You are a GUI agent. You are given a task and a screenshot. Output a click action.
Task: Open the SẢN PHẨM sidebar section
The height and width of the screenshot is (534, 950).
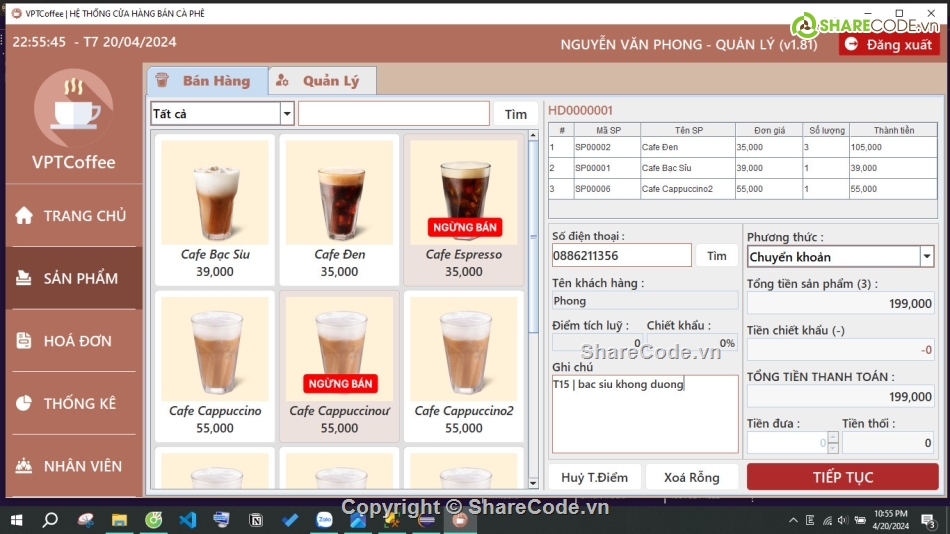click(x=74, y=278)
